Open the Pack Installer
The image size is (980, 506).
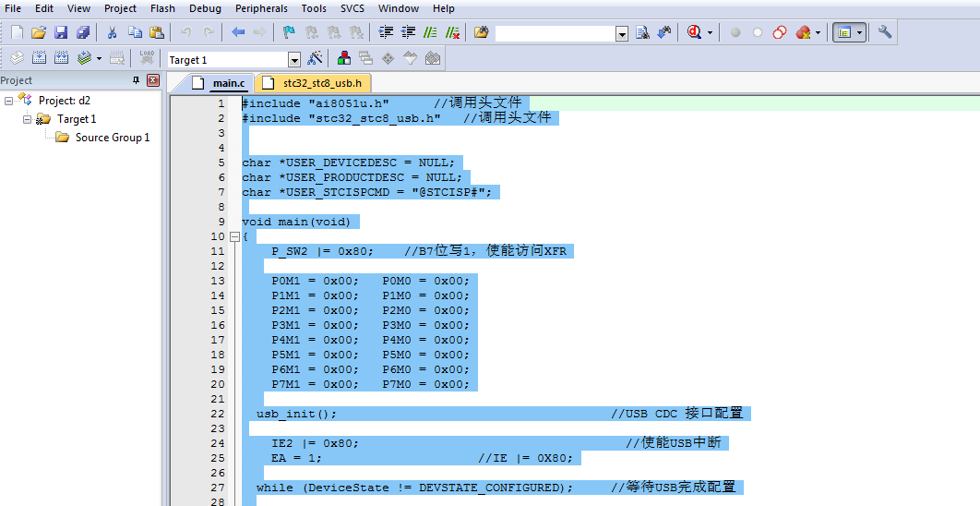[x=433, y=59]
